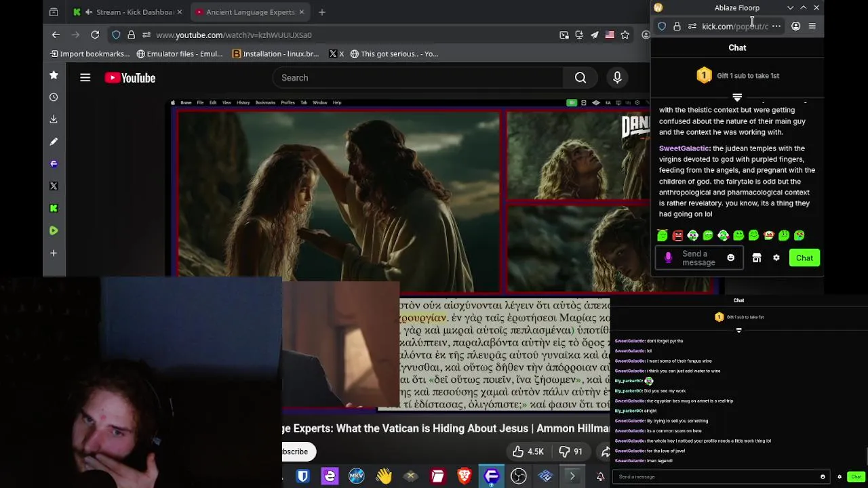Mute the Kick Dashboard tab audio
Image resolution: width=868 pixels, height=488 pixels.
(x=89, y=12)
